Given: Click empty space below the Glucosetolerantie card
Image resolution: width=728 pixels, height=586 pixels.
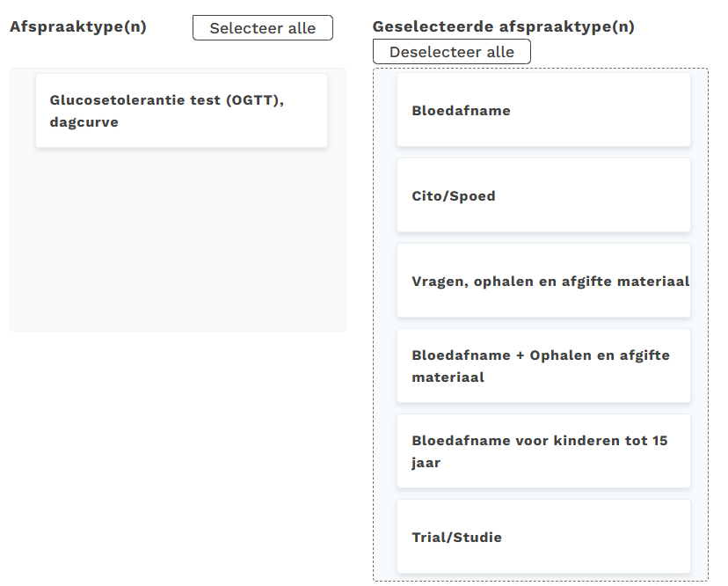Looking at the screenshot, I should 176,238.
